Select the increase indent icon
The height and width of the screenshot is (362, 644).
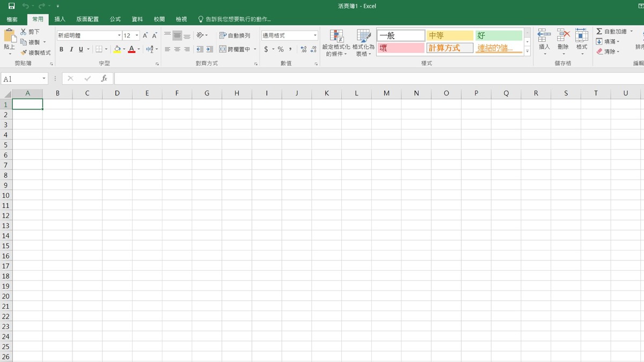pos(209,49)
